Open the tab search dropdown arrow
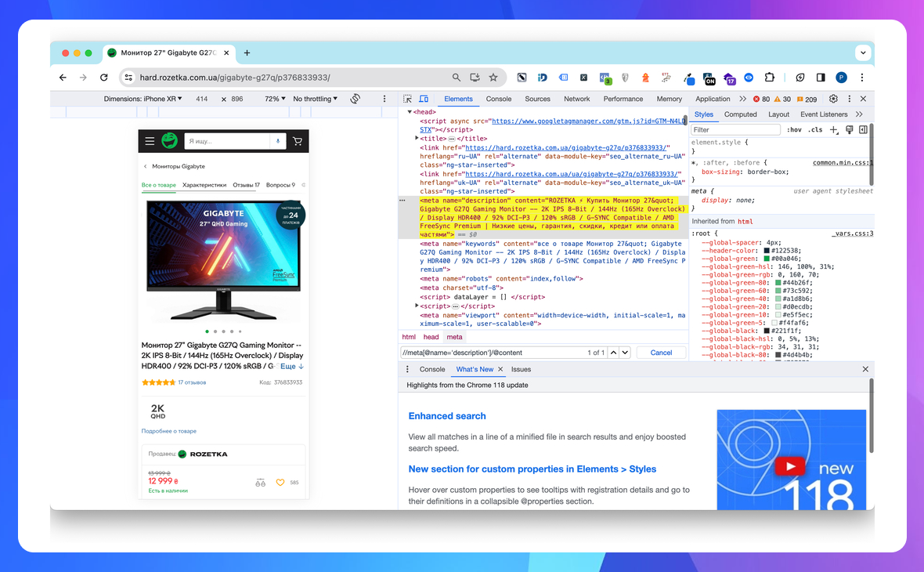This screenshot has width=924, height=572. point(863,52)
